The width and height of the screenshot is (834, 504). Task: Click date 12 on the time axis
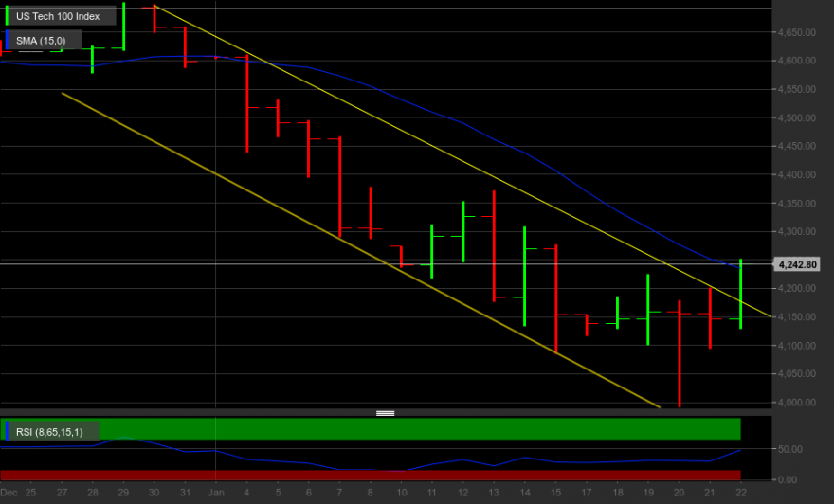click(463, 493)
